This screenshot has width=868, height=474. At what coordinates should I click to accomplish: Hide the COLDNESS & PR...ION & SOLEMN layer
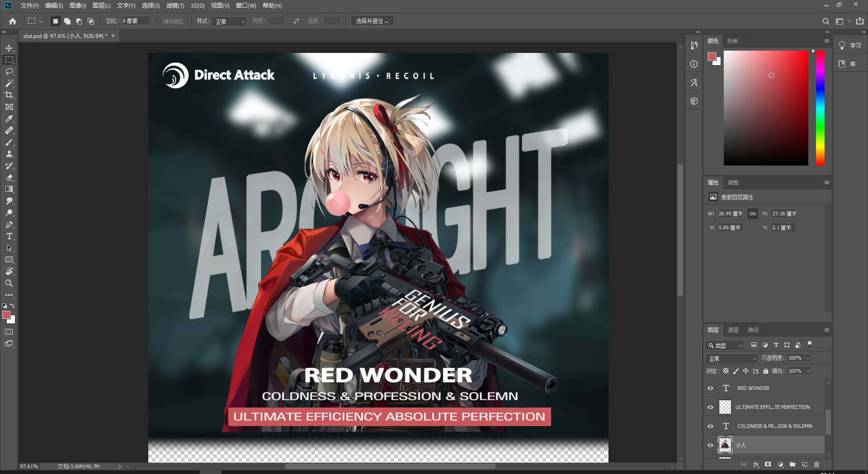[710, 426]
